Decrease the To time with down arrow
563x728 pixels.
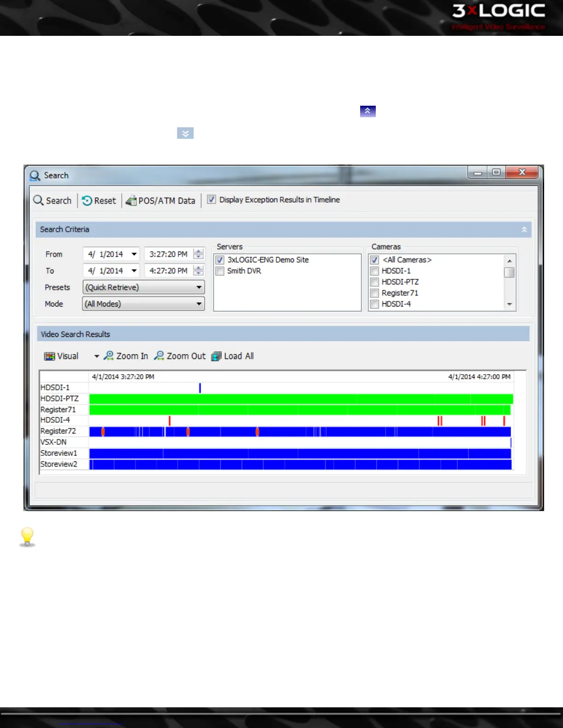pyautogui.click(x=199, y=273)
